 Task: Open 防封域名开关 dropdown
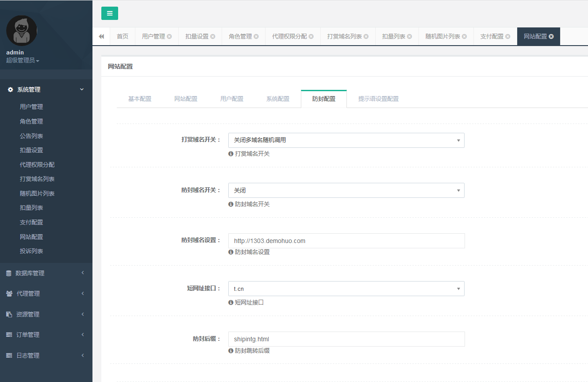(346, 190)
